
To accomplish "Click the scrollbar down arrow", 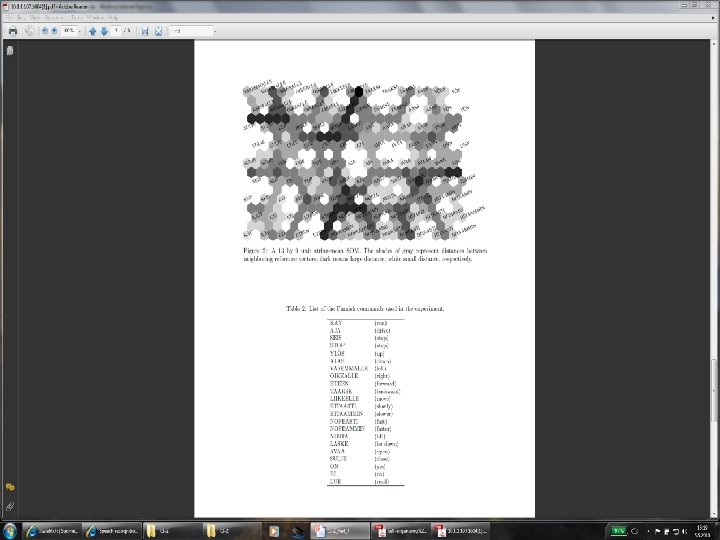I will coord(714,514).
